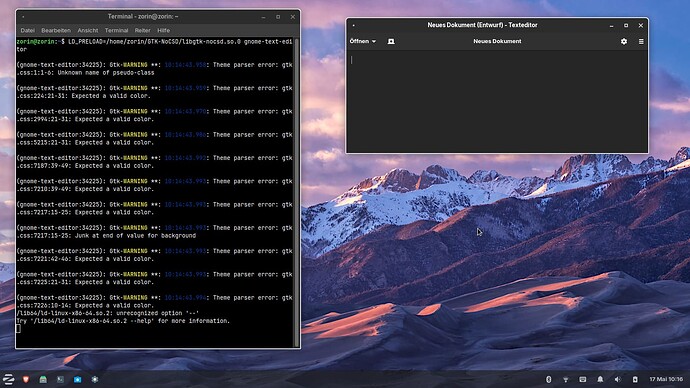Click the "unrecognized option '--'" line
Image resolution: width=690 pixels, height=388 pixels.
tap(107, 313)
